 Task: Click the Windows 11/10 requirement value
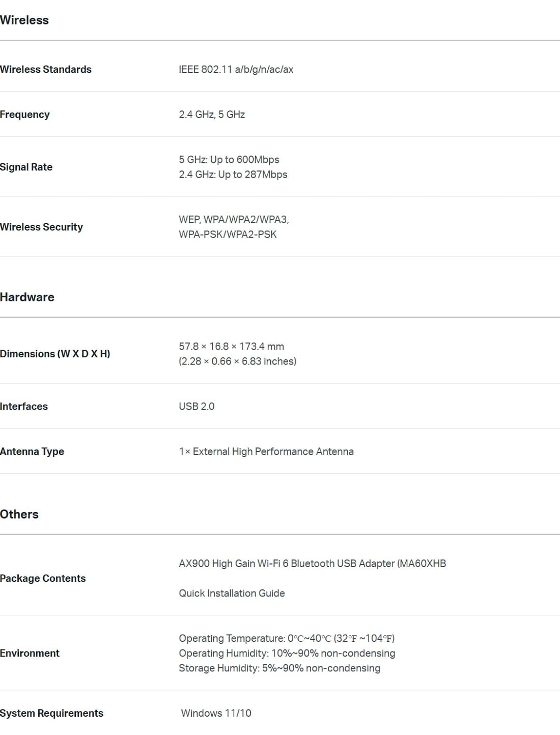click(216, 713)
